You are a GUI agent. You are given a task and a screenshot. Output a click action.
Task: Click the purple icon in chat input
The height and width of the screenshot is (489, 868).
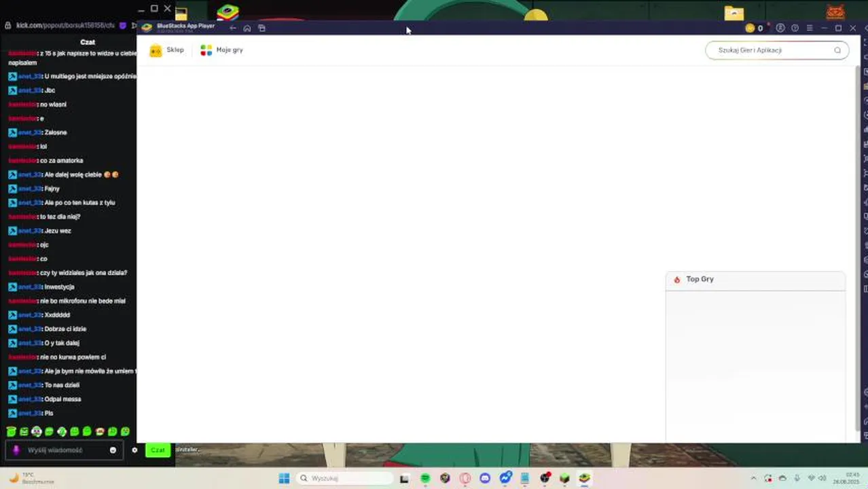pyautogui.click(x=16, y=450)
